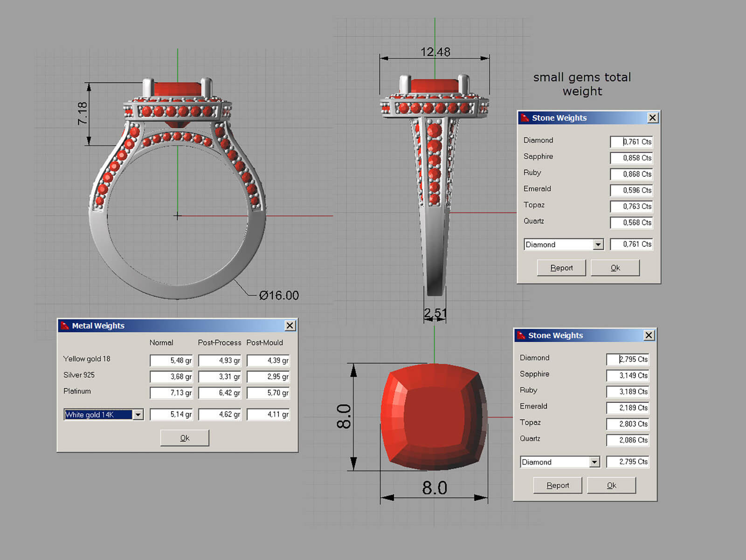Click the Silver 925 Post-Process weight field
The image size is (746, 560).
tap(220, 377)
